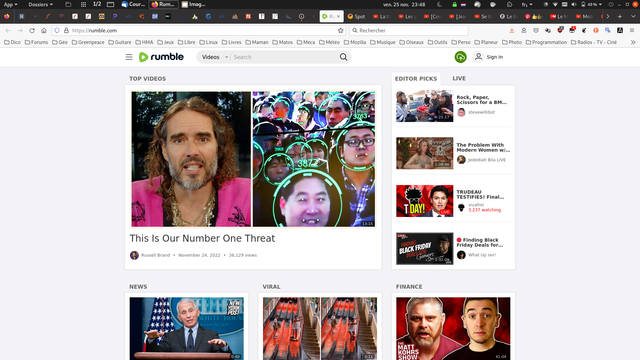Click the browser forward arrow
640x360 pixels.
(20, 30)
